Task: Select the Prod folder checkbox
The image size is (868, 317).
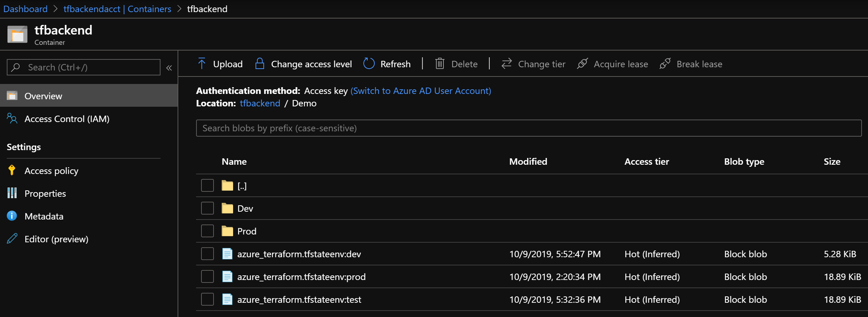Action: [207, 231]
